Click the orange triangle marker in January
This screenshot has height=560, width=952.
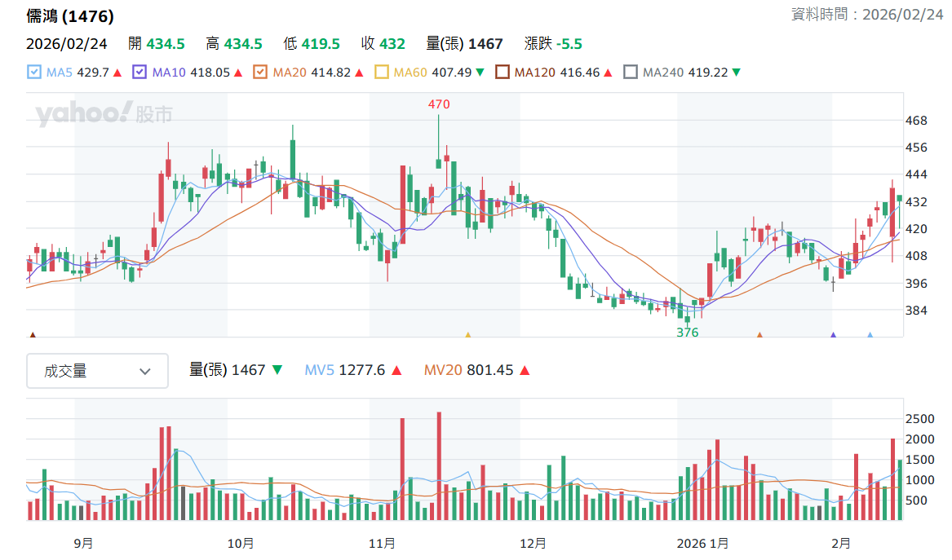point(759,334)
